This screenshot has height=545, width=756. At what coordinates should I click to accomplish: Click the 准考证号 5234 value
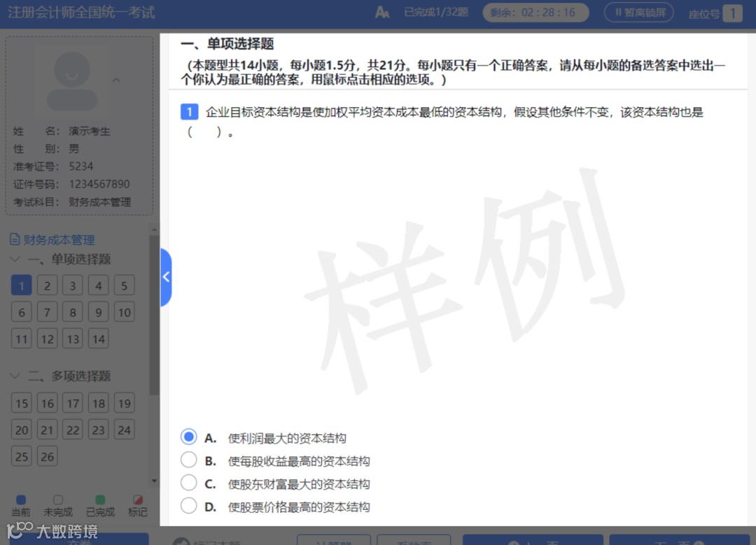81,167
